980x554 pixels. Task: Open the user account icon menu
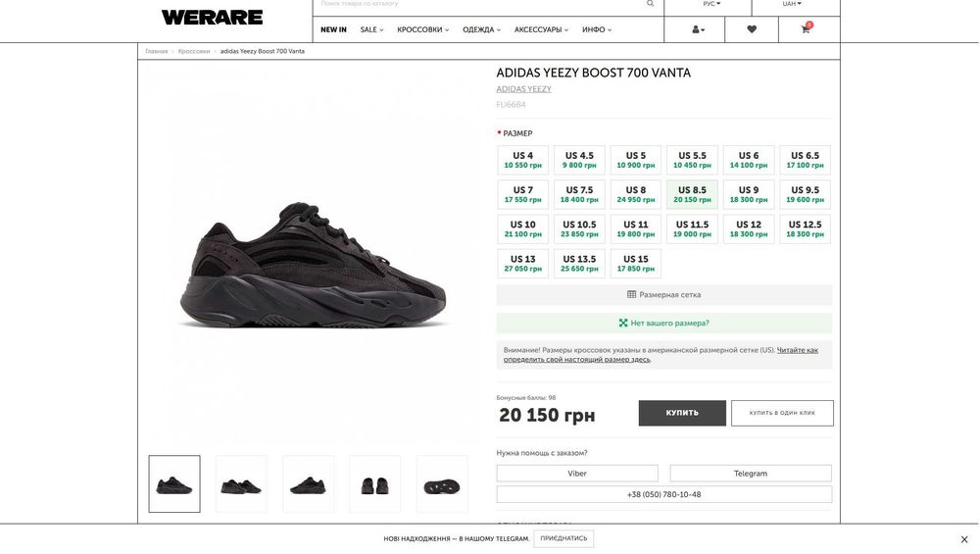click(698, 29)
